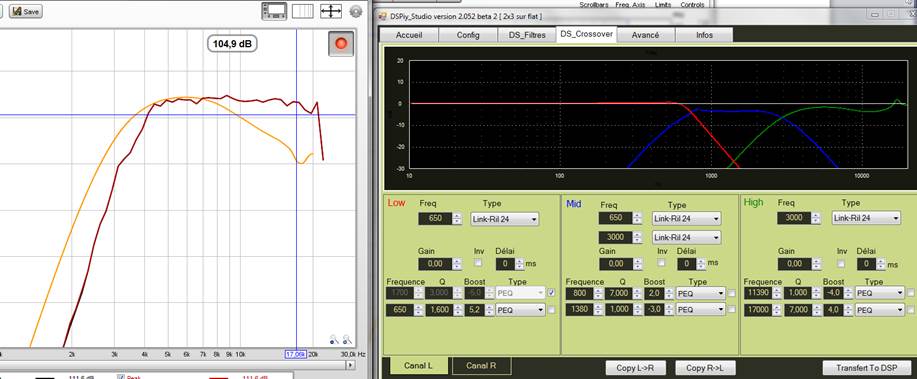This screenshot has width=917, height=379.
Task: Click the horizontal scrollbar right arrow
Action: point(350,365)
